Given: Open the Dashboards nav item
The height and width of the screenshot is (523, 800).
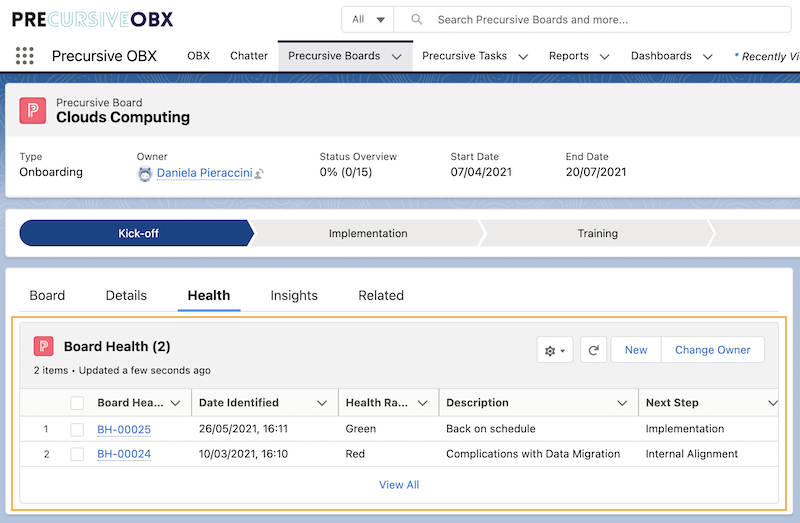Looking at the screenshot, I should click(661, 56).
